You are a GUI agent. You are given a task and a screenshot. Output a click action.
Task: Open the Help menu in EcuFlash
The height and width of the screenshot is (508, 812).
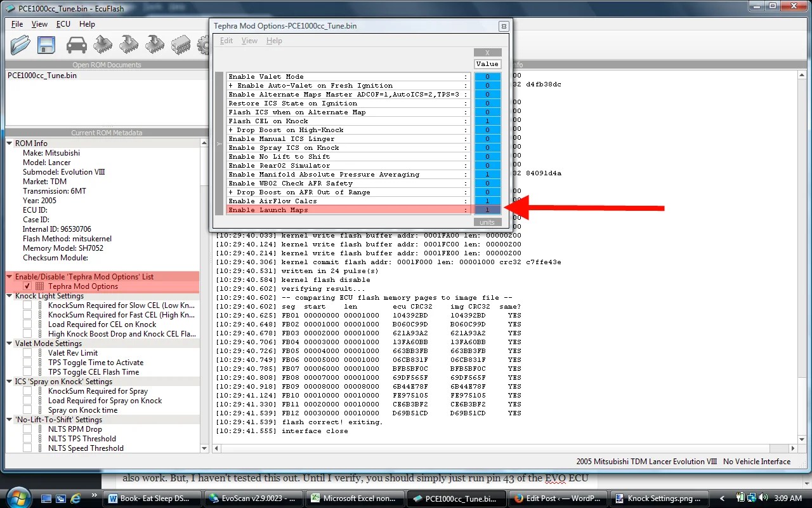point(87,24)
